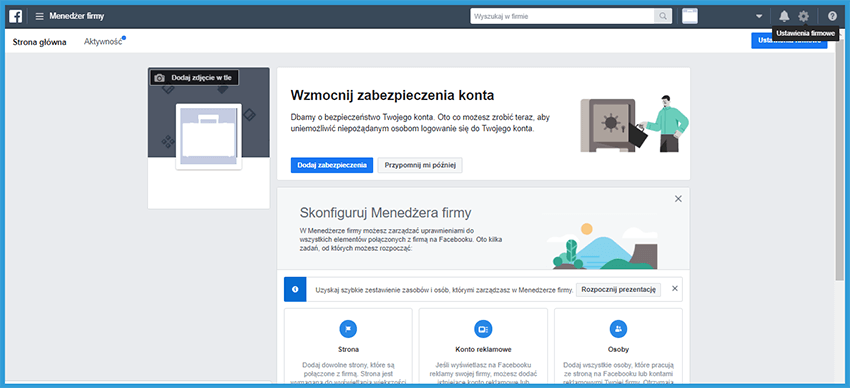
Task: Click Dodaj zabezpieczenia button
Action: coord(332,165)
